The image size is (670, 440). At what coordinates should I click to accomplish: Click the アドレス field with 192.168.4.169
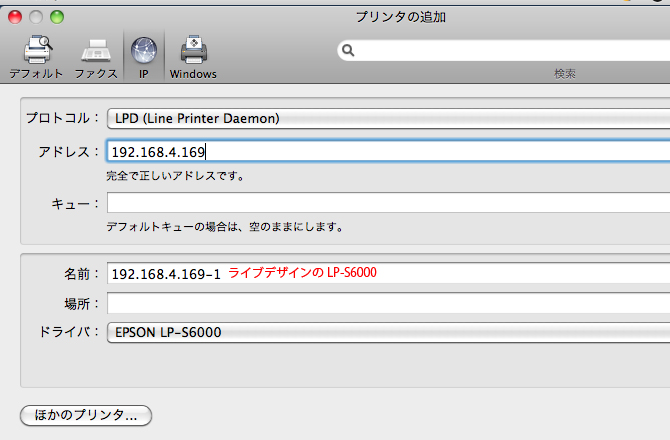tap(388, 152)
